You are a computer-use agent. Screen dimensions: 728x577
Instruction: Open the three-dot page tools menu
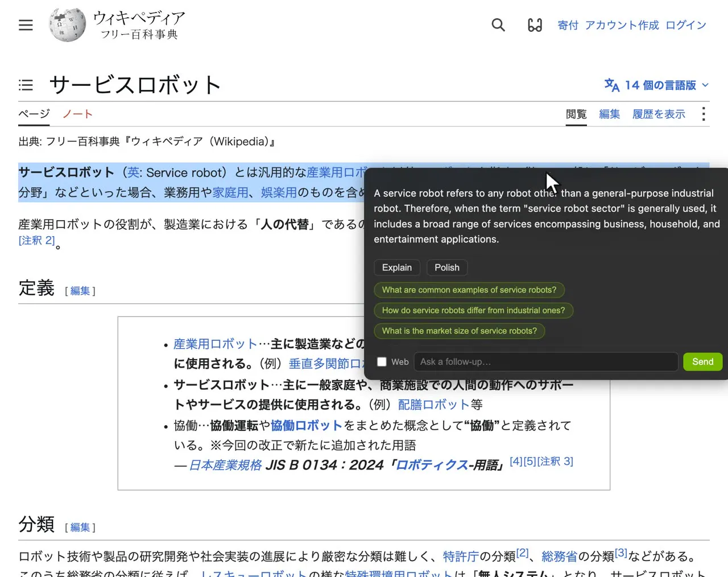pyautogui.click(x=704, y=114)
